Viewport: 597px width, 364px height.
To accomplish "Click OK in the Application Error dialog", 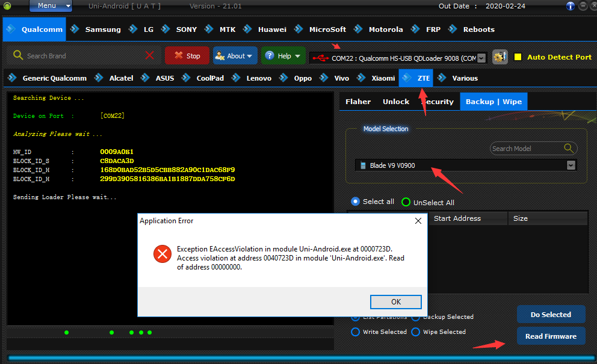I will click(395, 302).
